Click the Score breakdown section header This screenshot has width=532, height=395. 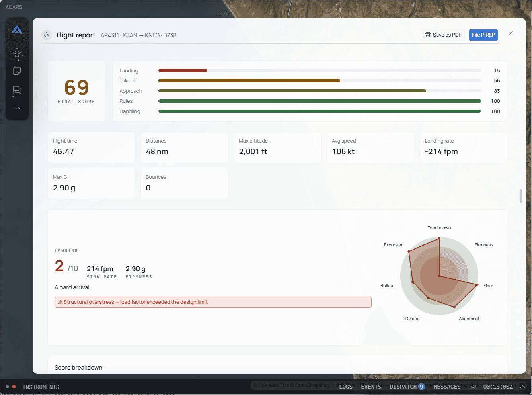click(x=78, y=368)
